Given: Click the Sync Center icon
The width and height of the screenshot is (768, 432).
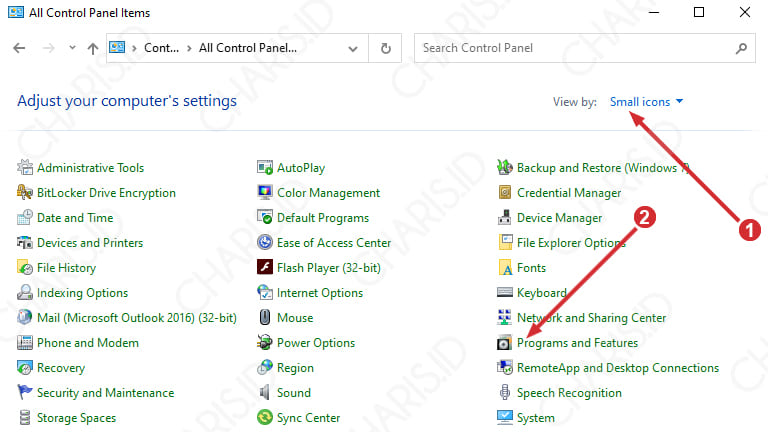Looking at the screenshot, I should click(x=265, y=417).
